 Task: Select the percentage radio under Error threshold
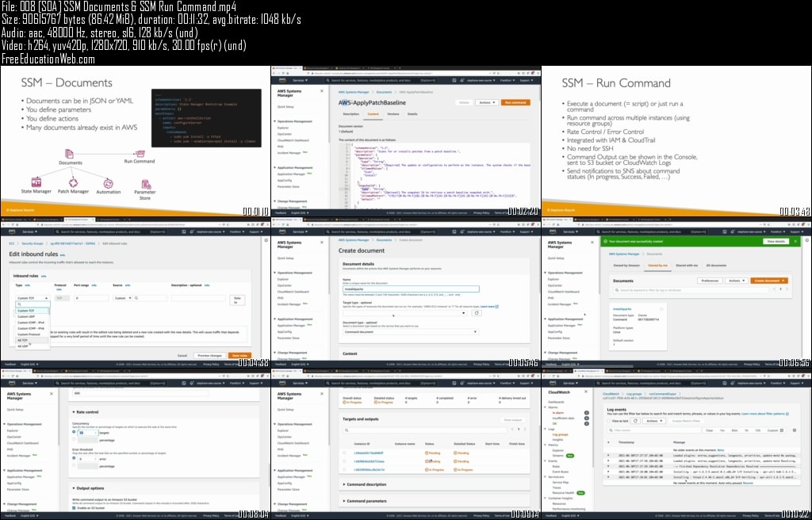(x=74, y=465)
